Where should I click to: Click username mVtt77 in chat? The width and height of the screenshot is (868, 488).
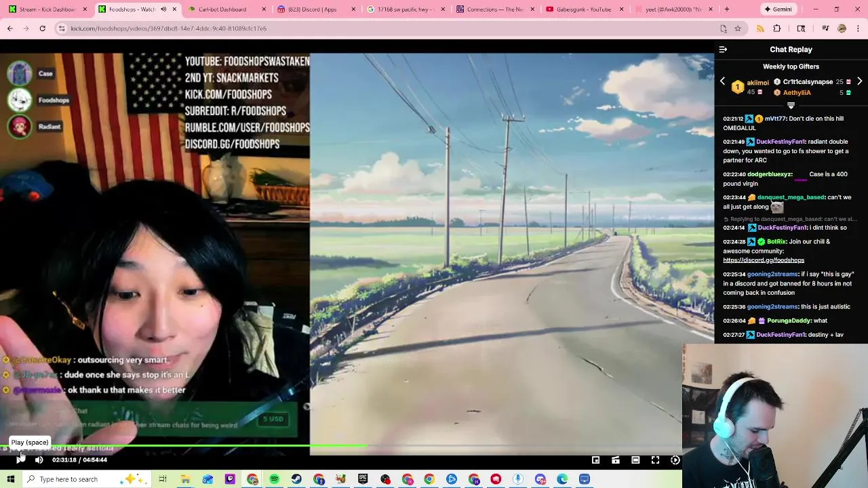click(775, 119)
